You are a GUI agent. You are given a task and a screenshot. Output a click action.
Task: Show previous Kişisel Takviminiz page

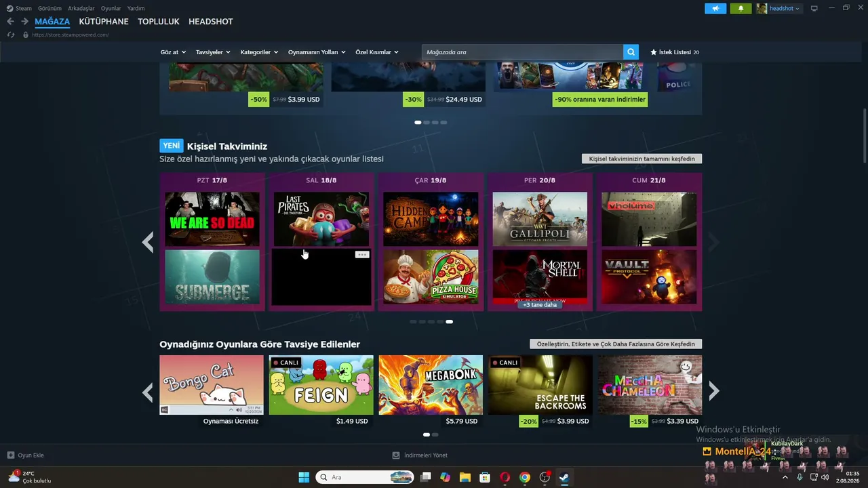coord(147,242)
